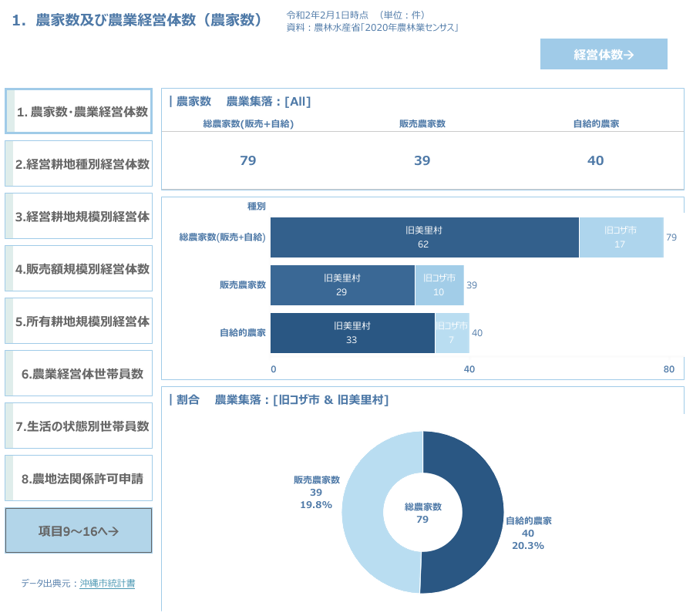Select 旧コザ市 segment in 総農家数 row
Viewport: 693px width, 616px height.
pos(621,237)
